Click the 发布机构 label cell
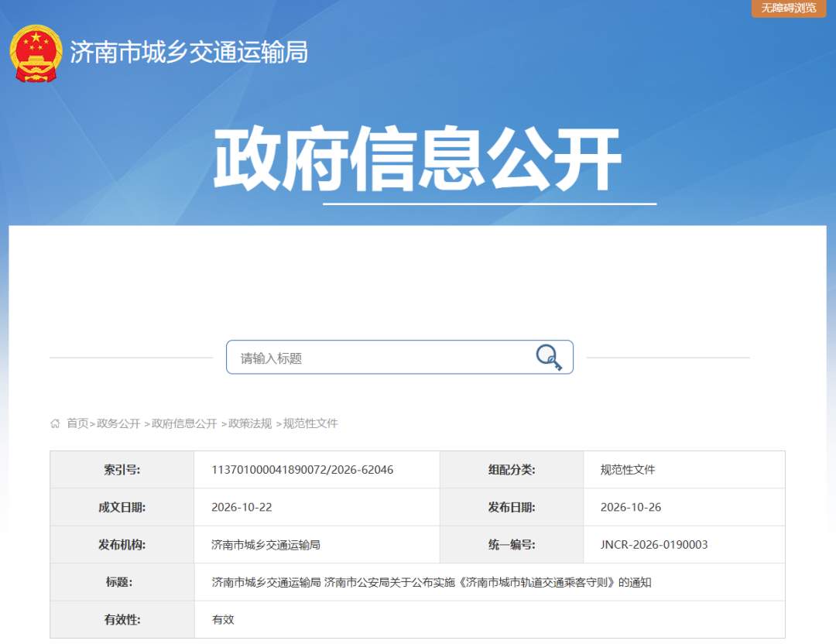Image resolution: width=836 pixels, height=644 pixels. pos(122,544)
